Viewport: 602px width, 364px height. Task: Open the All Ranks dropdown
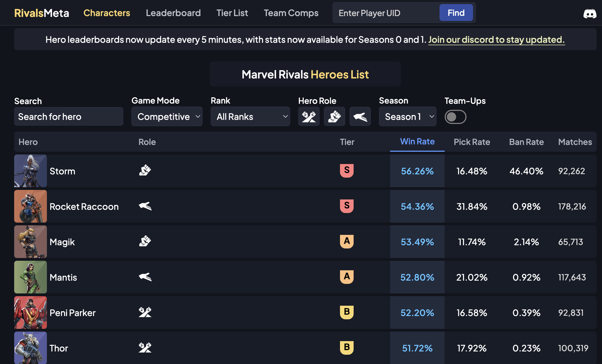tap(250, 117)
